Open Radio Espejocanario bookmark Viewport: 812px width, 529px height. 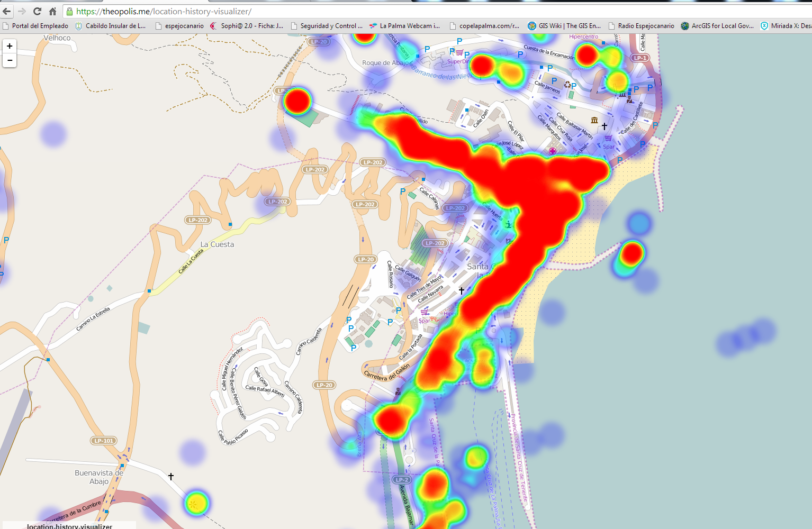(642, 26)
